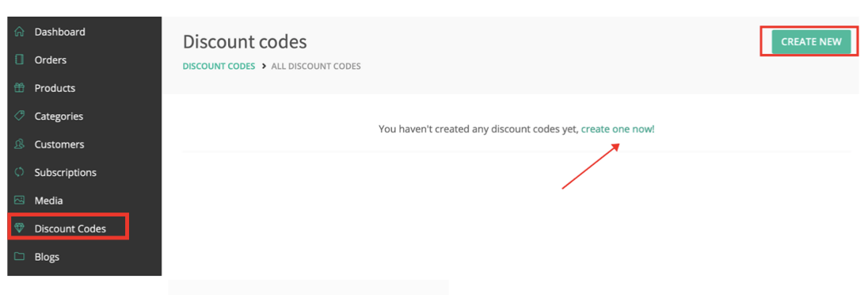Click the Categories tag icon
The height and width of the screenshot is (295, 868).
coord(19,116)
